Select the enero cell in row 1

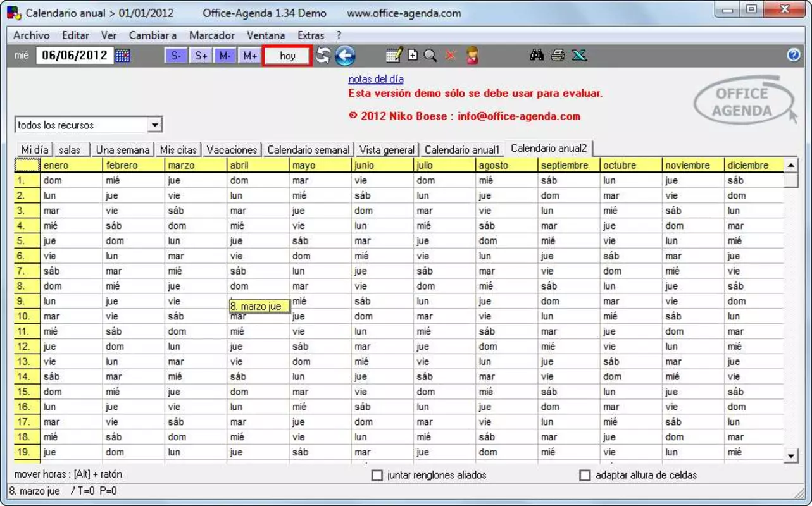click(72, 180)
